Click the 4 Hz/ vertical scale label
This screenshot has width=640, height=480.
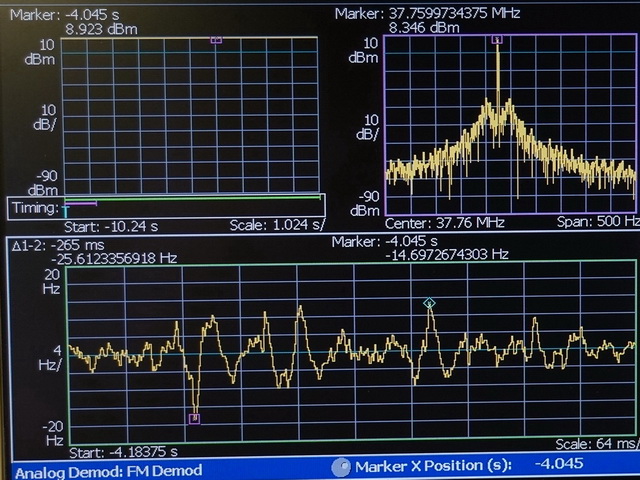pyautogui.click(x=49, y=357)
